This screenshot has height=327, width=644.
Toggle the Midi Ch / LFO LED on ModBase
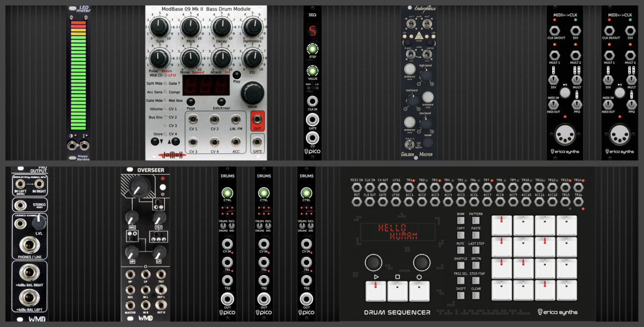tap(166, 75)
